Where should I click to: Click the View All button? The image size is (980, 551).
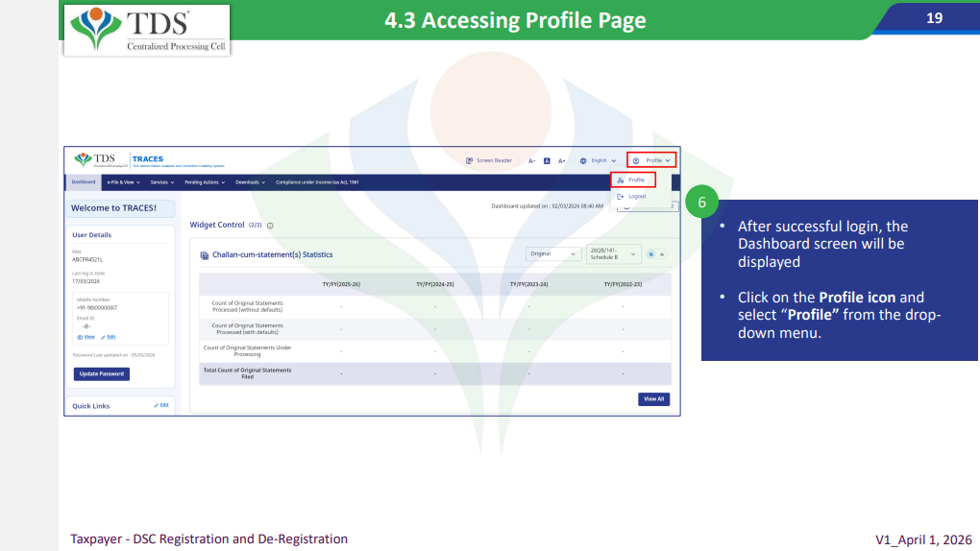[x=653, y=399]
